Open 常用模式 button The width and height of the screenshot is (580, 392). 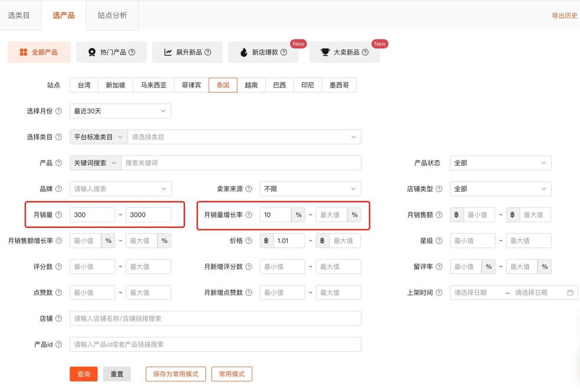click(x=232, y=374)
